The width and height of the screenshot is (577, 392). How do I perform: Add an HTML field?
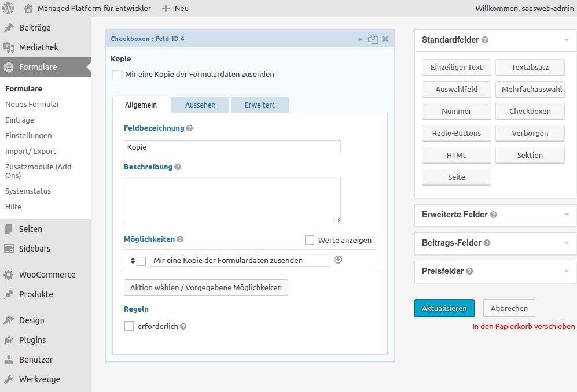[x=456, y=155]
